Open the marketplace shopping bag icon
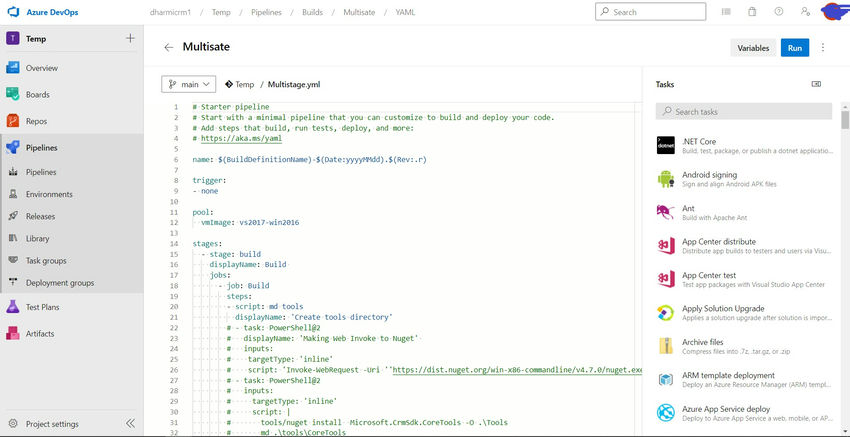The height and width of the screenshot is (437, 850). click(x=752, y=12)
